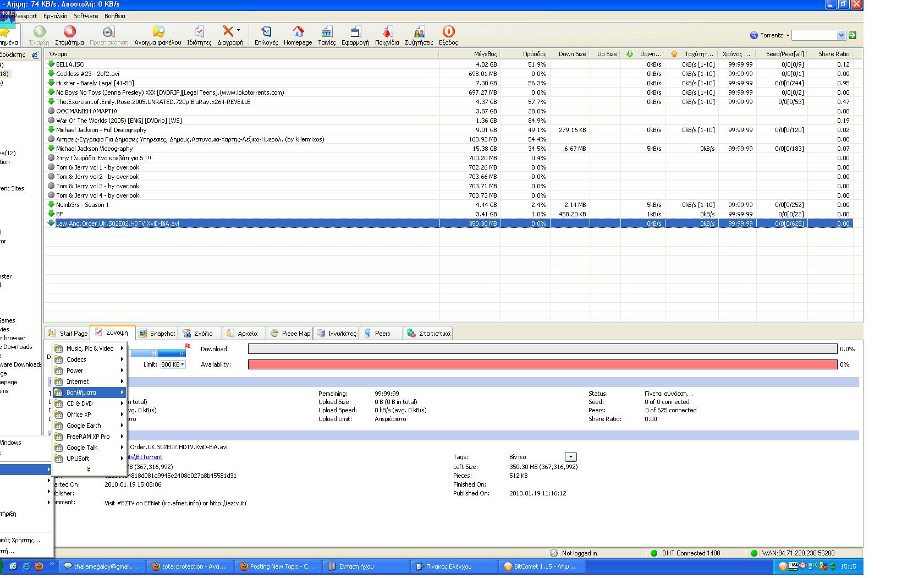Viewport: 924px width, 578px height.
Task: Go to Homepage toolbar icon
Action: [298, 31]
